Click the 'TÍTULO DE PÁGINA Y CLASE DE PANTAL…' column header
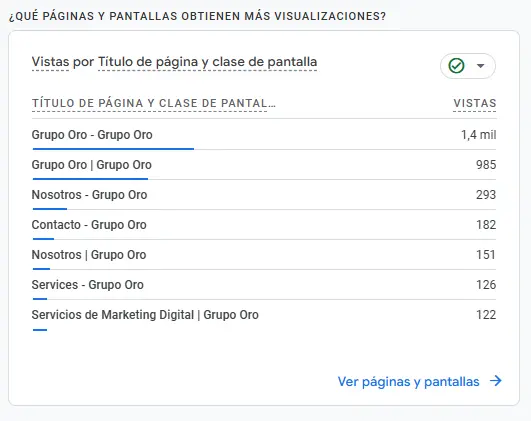 154,103
